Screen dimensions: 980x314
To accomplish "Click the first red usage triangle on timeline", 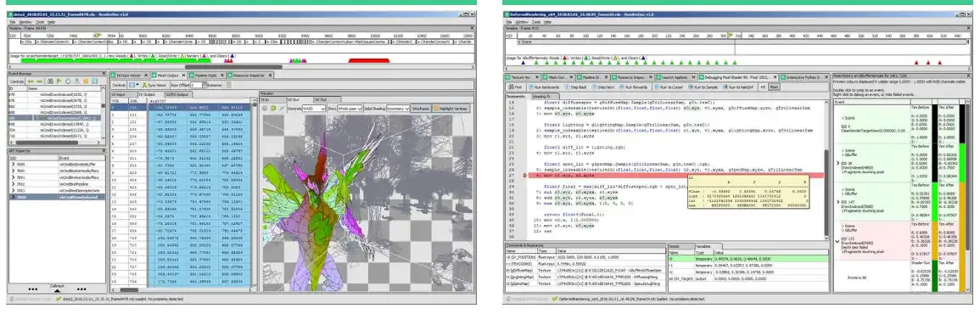I will click(x=916, y=63).
